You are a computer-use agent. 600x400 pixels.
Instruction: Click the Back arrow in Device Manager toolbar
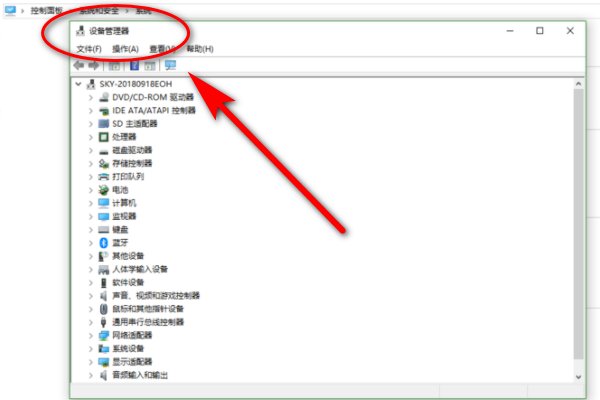pos(79,65)
